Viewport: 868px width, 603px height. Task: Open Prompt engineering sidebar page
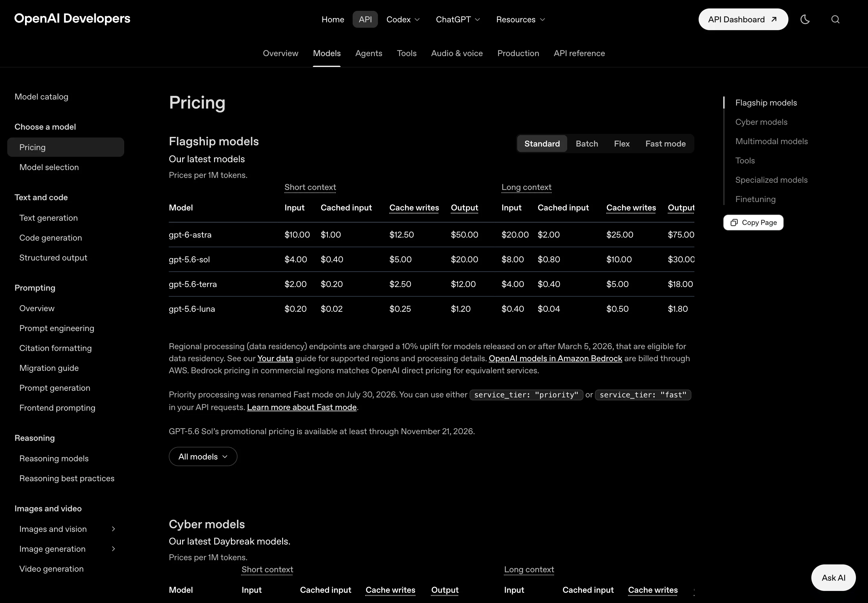point(57,328)
